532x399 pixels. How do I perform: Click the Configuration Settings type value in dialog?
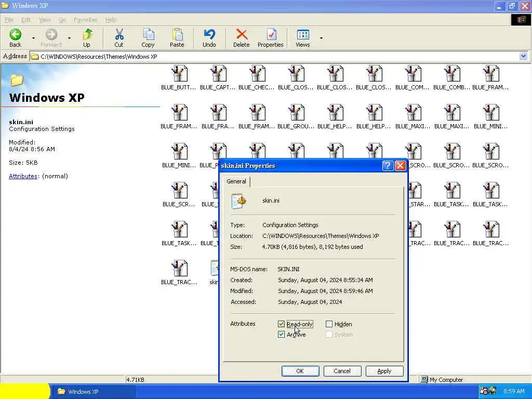[290, 225]
